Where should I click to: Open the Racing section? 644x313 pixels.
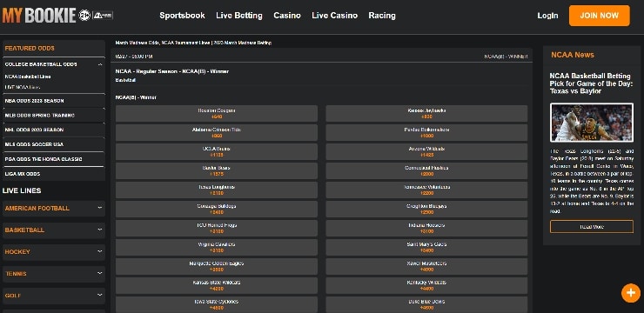382,16
